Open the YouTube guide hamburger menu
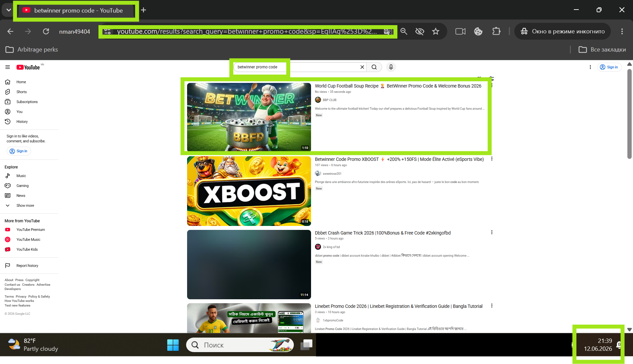This screenshot has width=633, height=364. click(x=8, y=67)
